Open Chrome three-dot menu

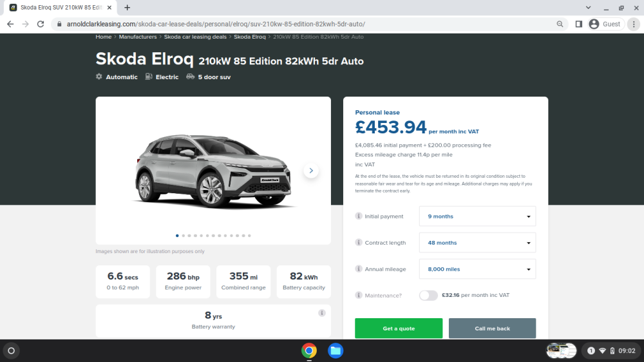634,24
